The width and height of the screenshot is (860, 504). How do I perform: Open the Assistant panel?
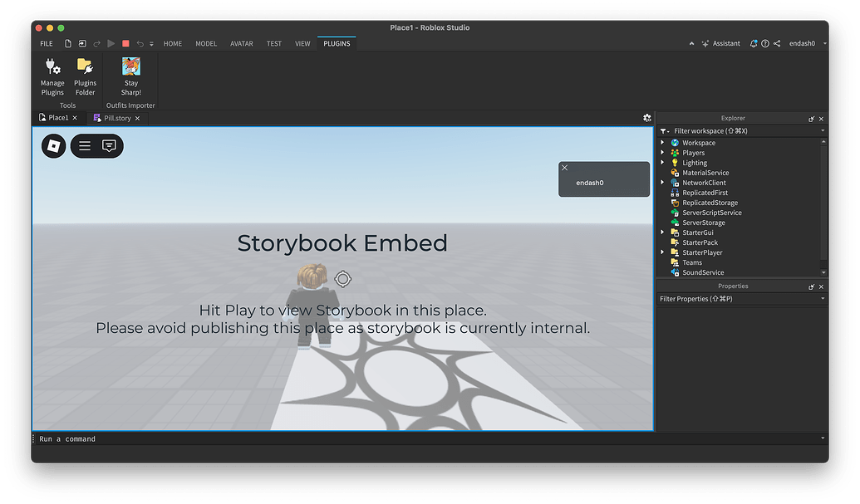(720, 43)
